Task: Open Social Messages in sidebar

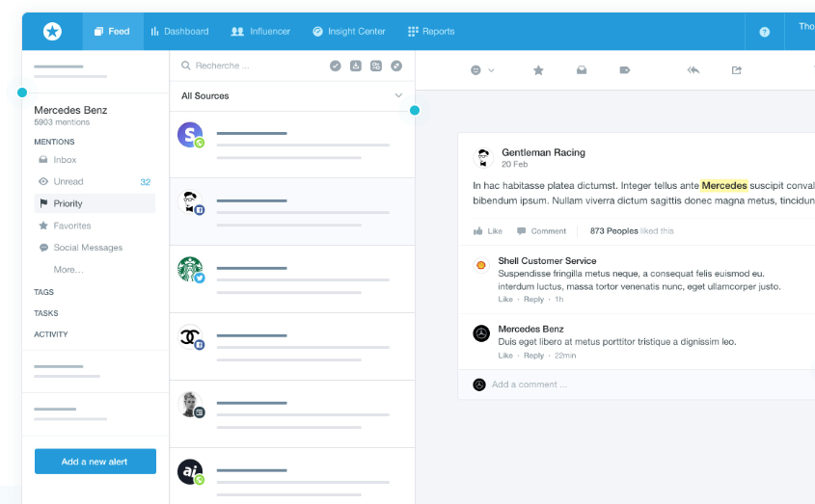Action: tap(95, 248)
